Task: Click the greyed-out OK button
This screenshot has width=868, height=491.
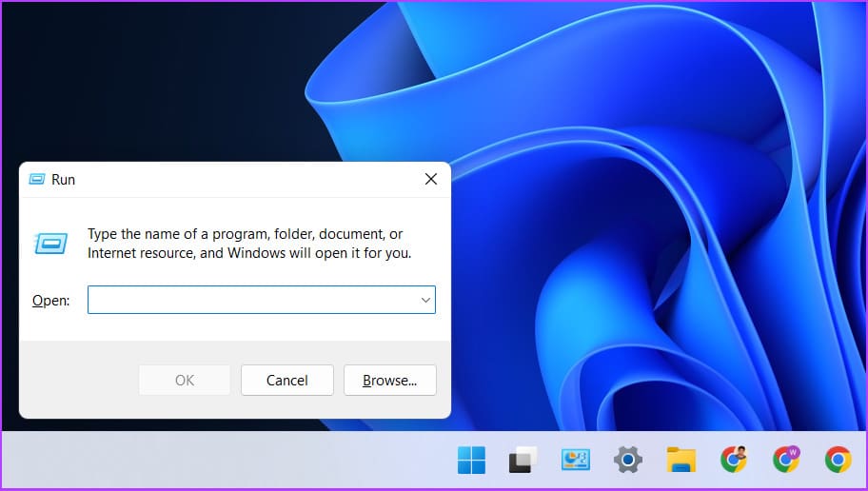Action: (x=185, y=380)
